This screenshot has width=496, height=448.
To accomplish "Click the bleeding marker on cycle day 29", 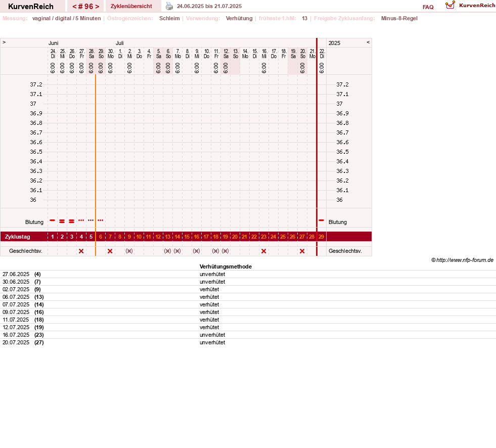I will tap(322, 220).
